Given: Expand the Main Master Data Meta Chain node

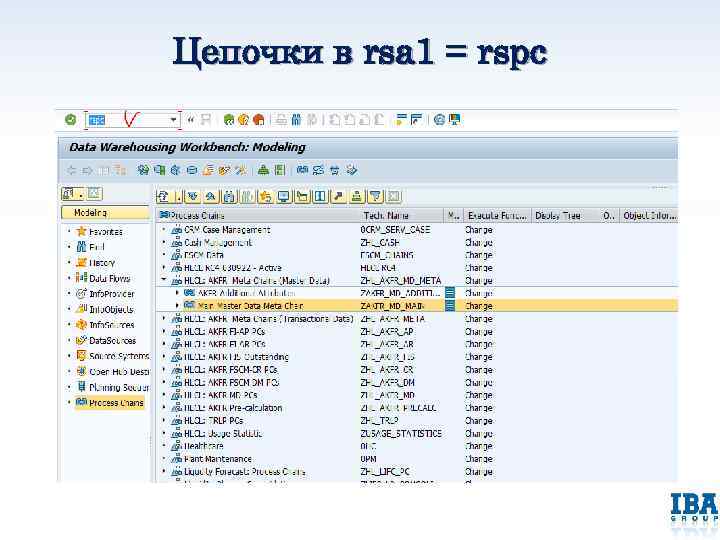Looking at the screenshot, I should (177, 305).
